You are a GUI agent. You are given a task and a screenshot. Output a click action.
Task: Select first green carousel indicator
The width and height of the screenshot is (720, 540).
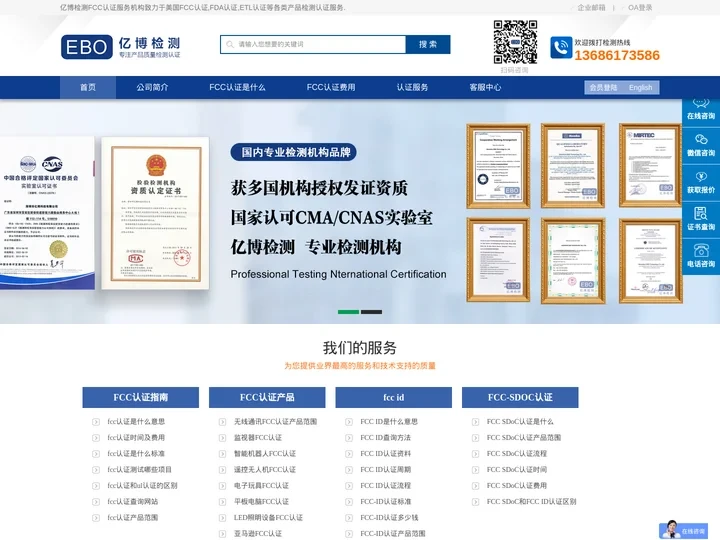point(349,312)
